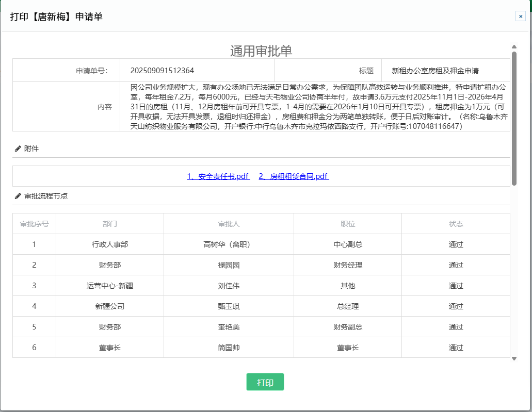Click the 审批人 column header
This screenshot has width=532, height=412.
[229, 224]
